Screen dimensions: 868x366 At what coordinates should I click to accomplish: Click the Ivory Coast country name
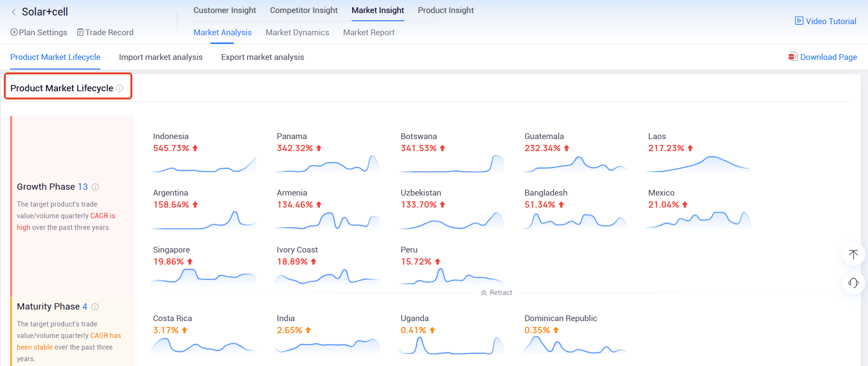297,250
